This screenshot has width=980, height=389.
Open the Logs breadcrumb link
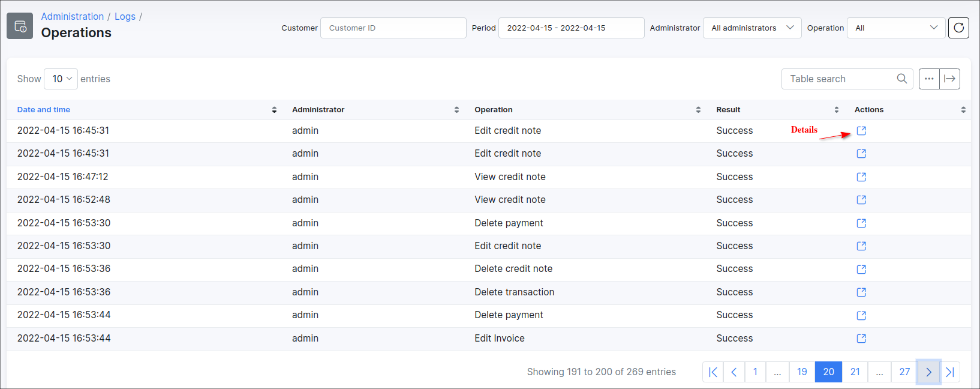(x=125, y=16)
